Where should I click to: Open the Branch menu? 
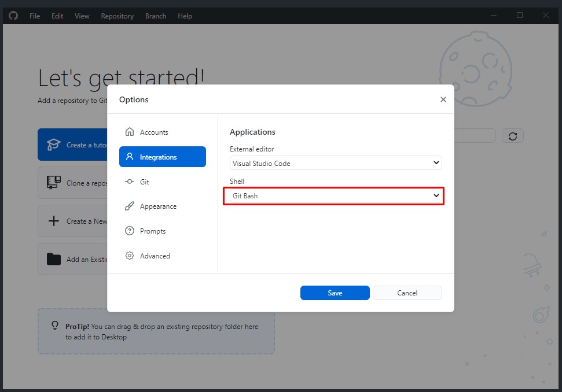pyautogui.click(x=156, y=16)
